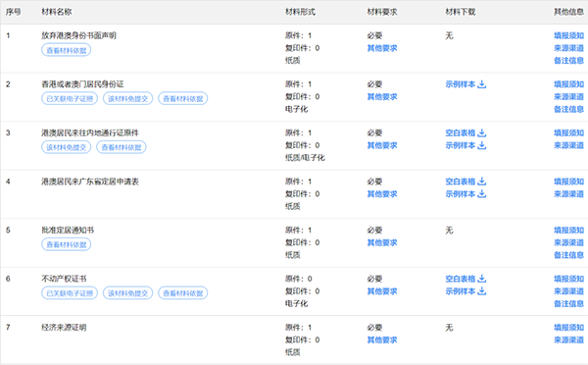Image resolution: width=588 pixels, height=365 pixels.
Task: Download 示例样本 for 不动产权证书
Action: (x=465, y=291)
